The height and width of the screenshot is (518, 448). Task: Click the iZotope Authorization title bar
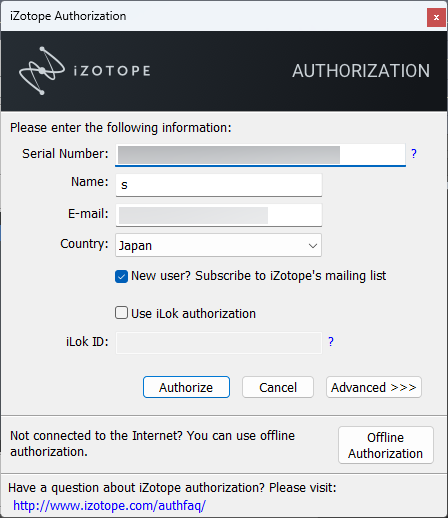(x=213, y=16)
